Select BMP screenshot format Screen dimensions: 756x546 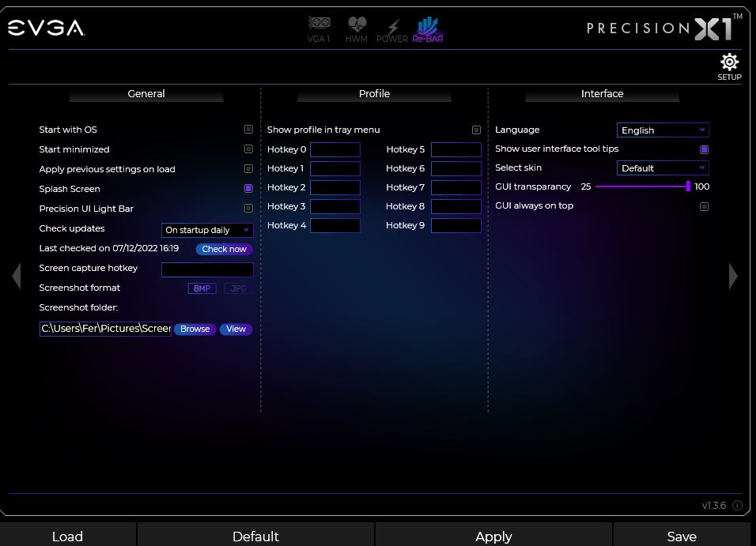coord(202,288)
